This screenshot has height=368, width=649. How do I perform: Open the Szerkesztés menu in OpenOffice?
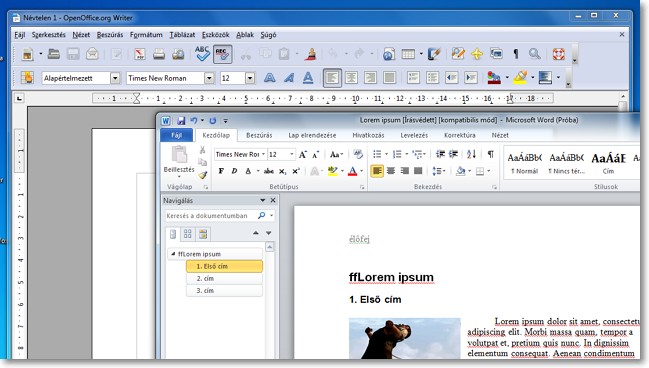(48, 35)
